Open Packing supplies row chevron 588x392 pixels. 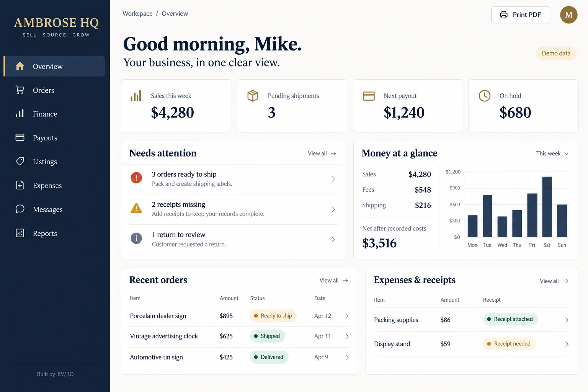[x=567, y=320]
